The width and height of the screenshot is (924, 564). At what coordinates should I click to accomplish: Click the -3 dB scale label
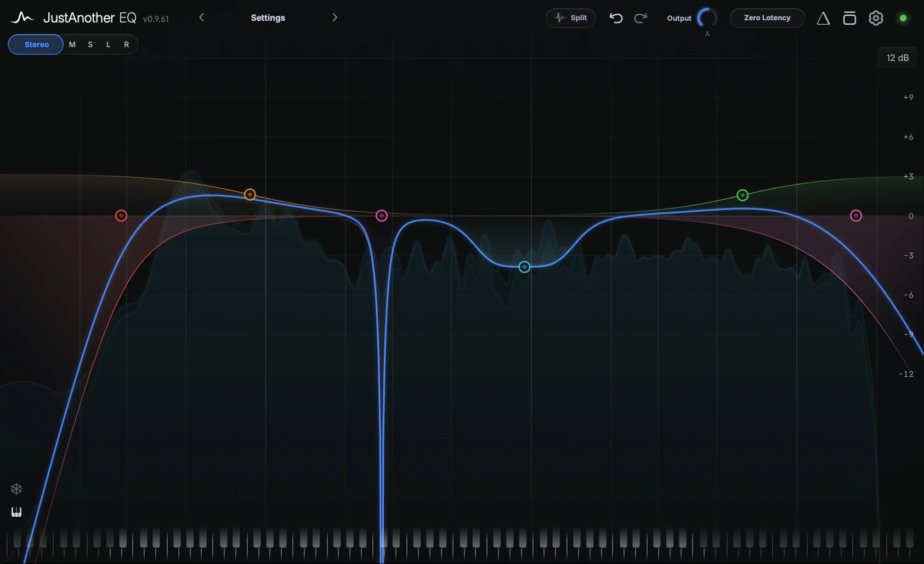point(909,255)
